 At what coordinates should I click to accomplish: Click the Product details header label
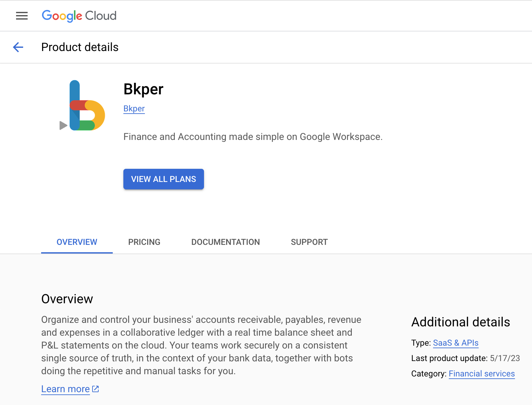click(80, 47)
